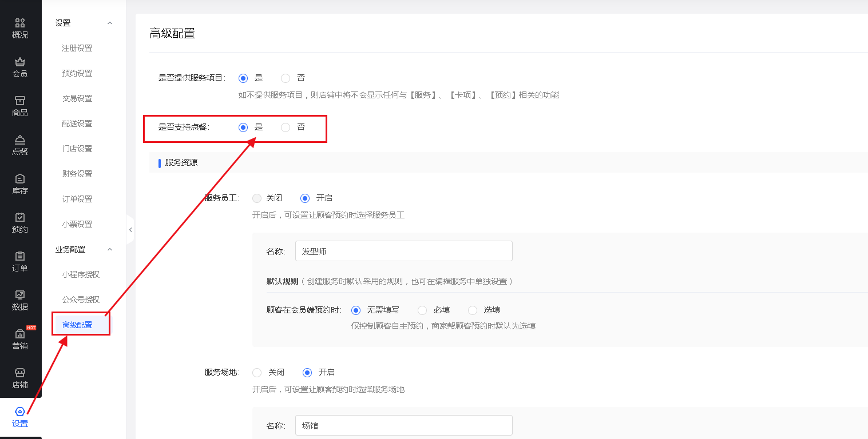Set 服务场地 to 关闭
This screenshot has height=439, width=868.
coord(257,373)
